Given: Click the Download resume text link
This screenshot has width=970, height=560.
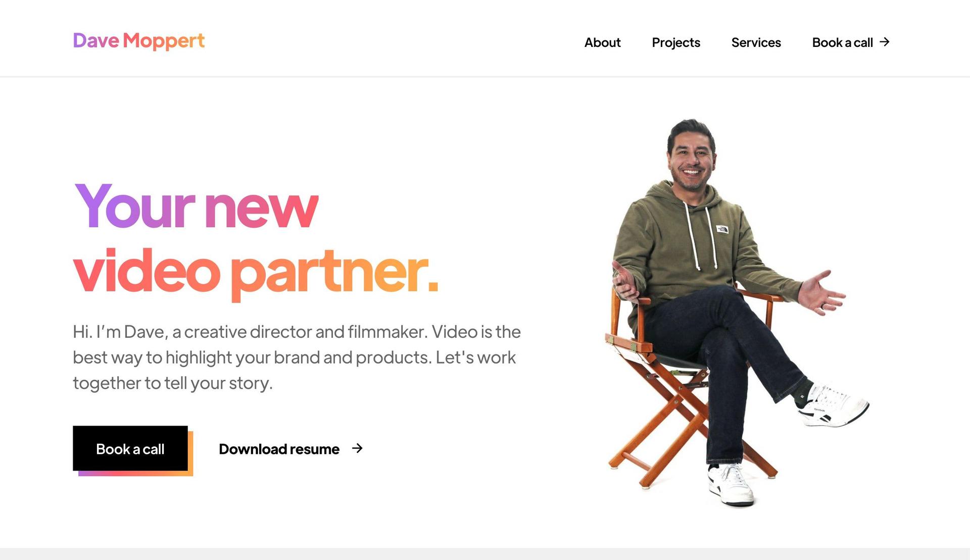Looking at the screenshot, I should (279, 449).
